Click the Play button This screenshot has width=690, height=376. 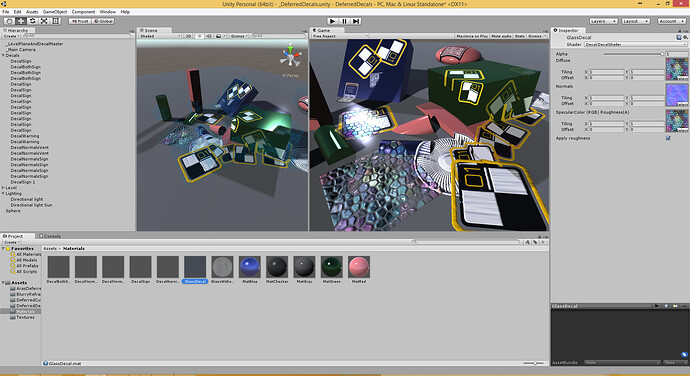coord(333,21)
